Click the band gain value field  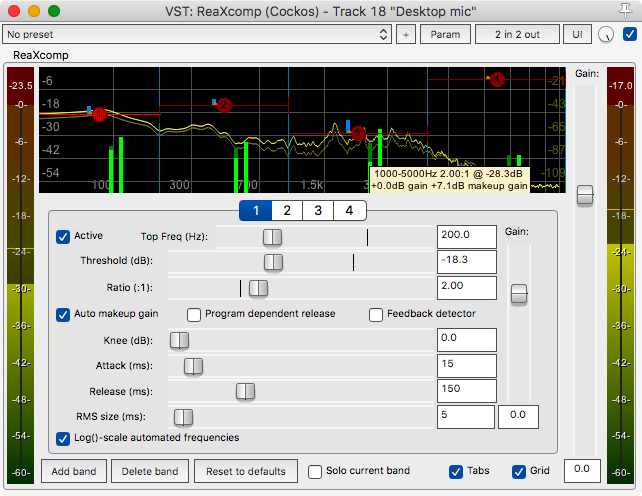(518, 417)
